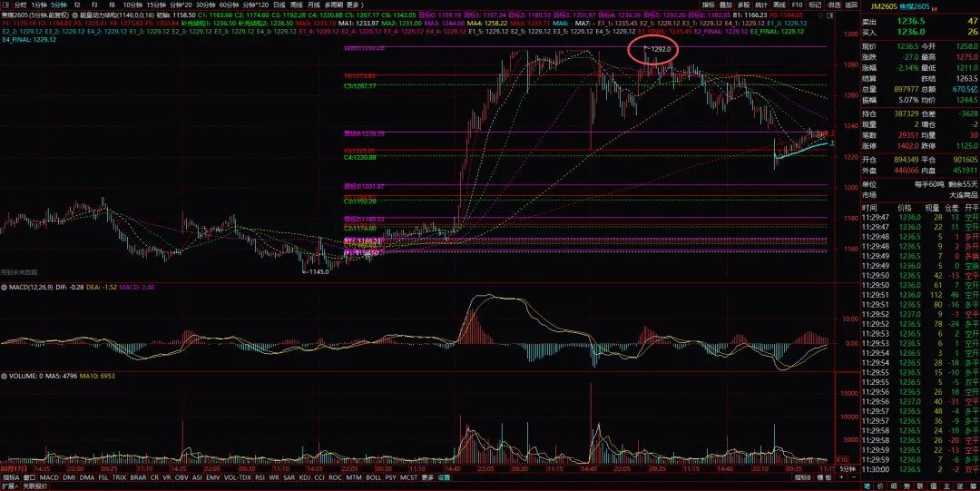Switch sub-chart to VOL-TDX indicator
980x491 pixels.
pos(236,477)
